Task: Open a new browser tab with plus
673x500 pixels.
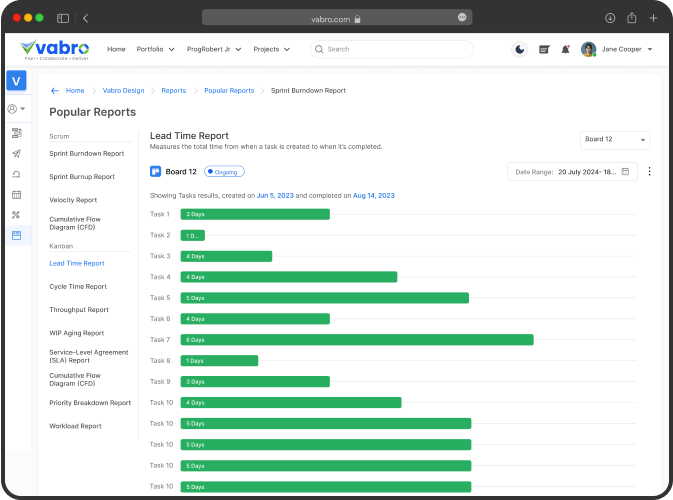Action: [x=653, y=18]
